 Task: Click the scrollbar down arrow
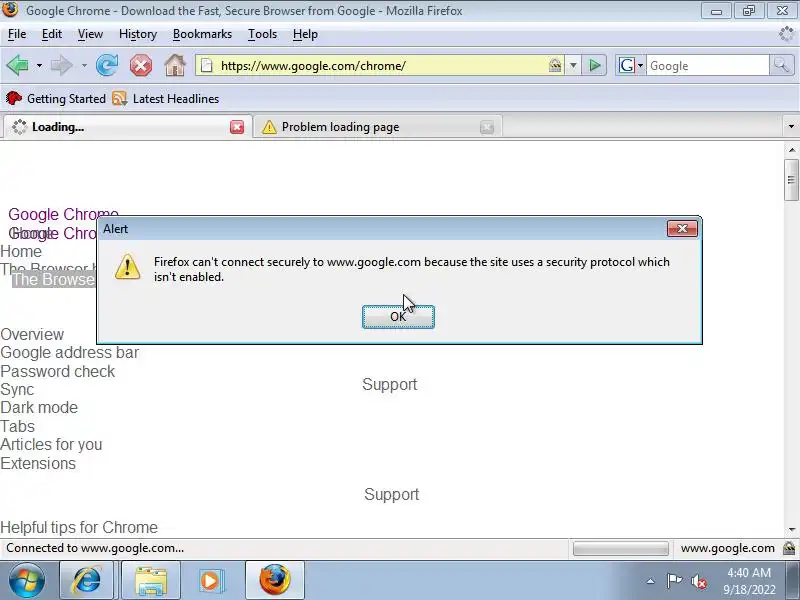(791, 530)
